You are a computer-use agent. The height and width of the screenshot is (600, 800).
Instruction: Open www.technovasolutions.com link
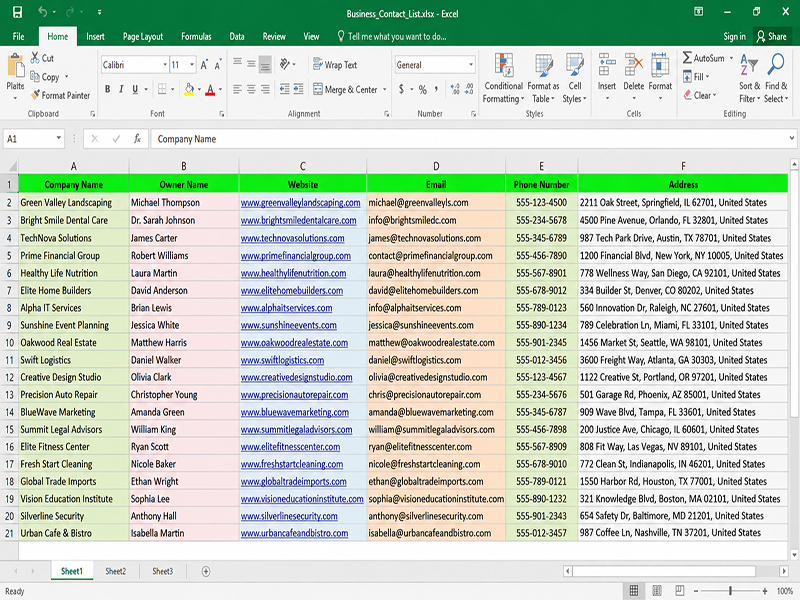[x=292, y=238]
